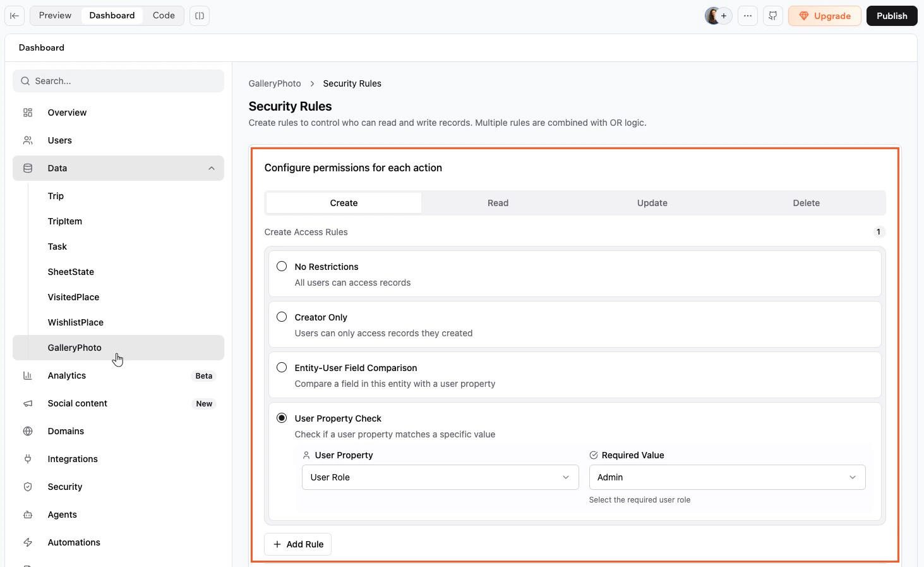Select the Security shield icon
This screenshot has width=924, height=567.
27,487
